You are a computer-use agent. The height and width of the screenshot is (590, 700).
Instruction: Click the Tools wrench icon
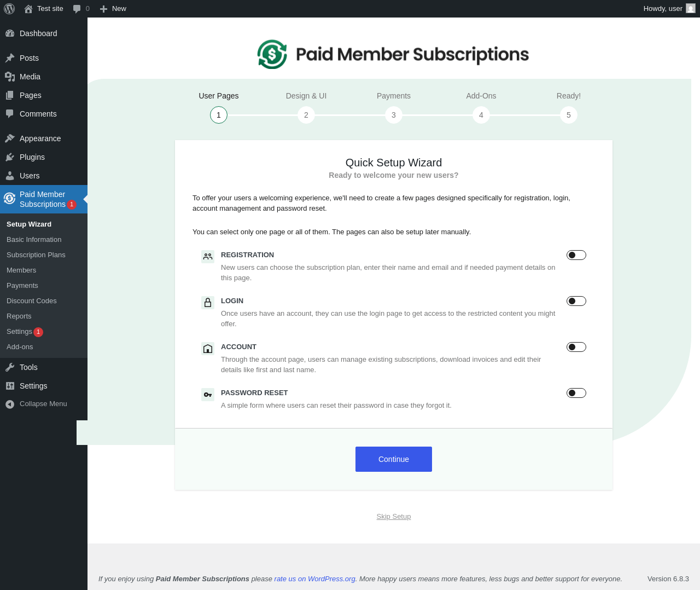[x=10, y=367]
